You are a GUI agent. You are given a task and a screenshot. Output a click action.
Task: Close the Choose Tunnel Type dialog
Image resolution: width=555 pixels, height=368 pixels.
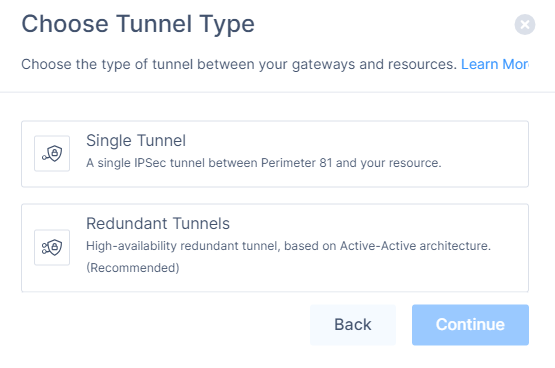tap(525, 24)
